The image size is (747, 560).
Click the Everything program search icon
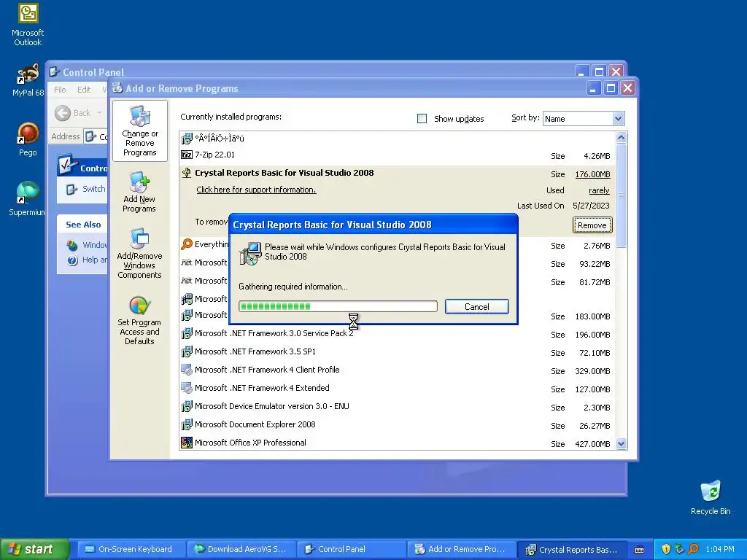click(187, 244)
